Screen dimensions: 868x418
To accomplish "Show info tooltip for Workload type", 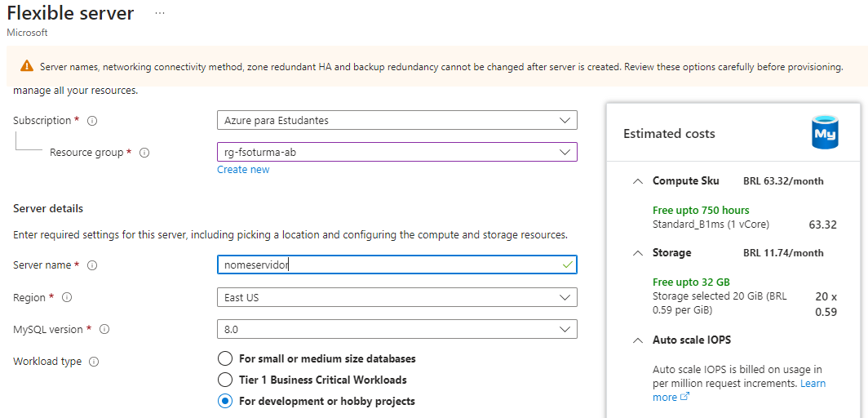I will (94, 362).
